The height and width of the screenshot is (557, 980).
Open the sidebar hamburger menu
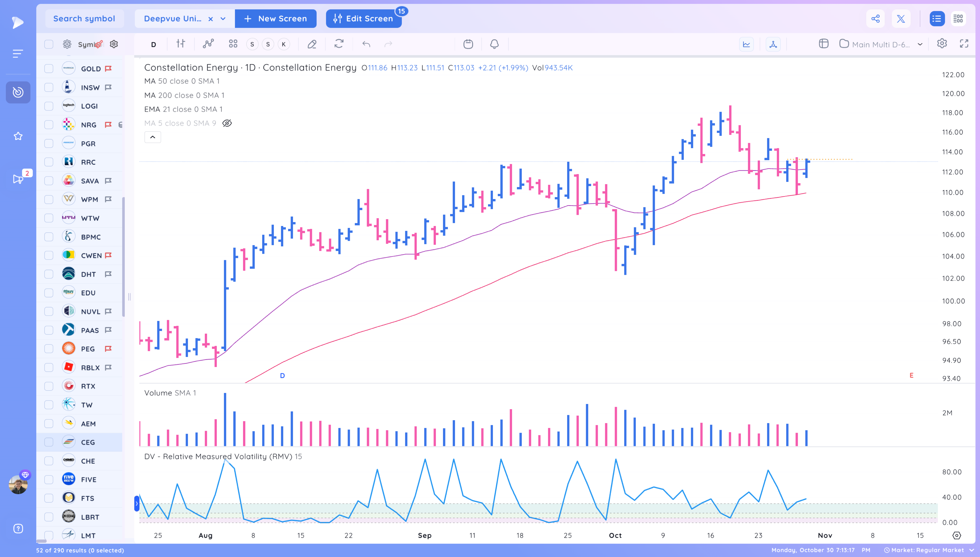tap(18, 53)
